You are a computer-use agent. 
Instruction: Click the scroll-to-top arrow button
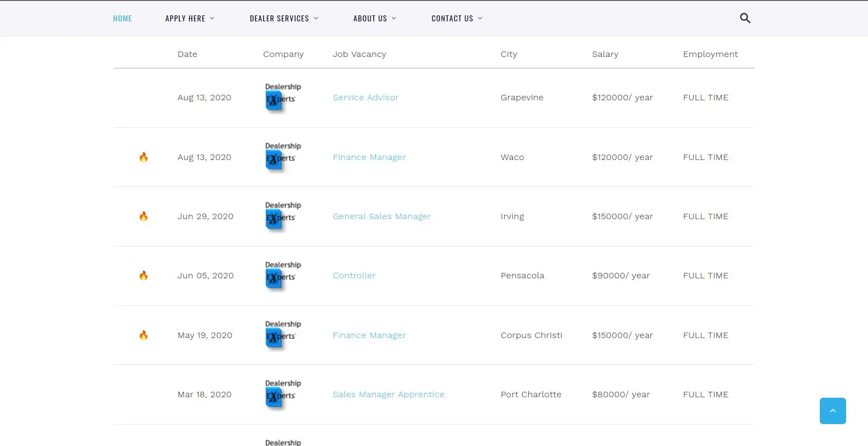832,411
